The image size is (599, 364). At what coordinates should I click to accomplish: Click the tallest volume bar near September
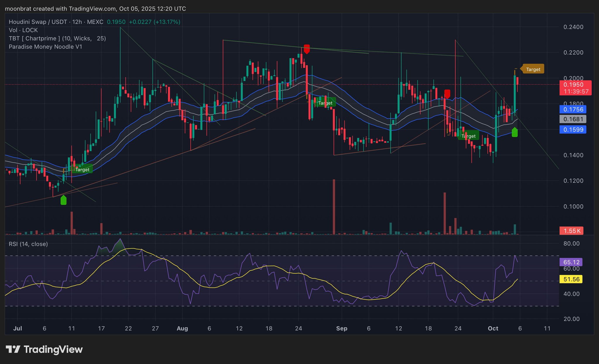point(334,207)
